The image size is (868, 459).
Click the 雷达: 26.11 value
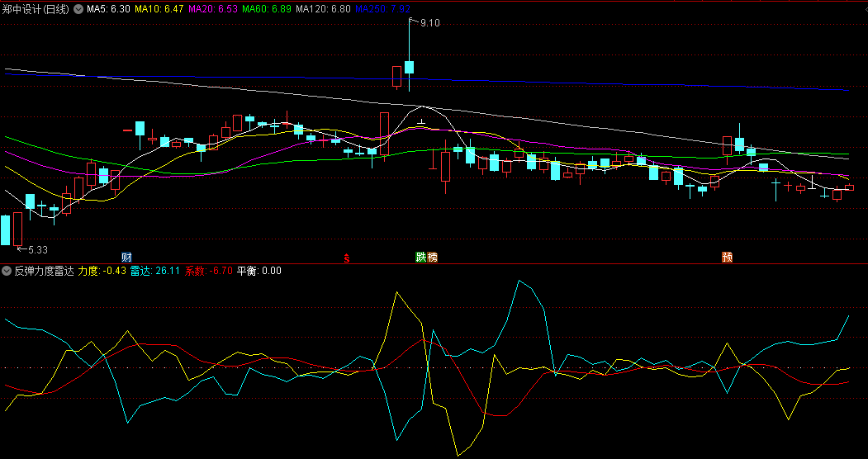pos(155,271)
